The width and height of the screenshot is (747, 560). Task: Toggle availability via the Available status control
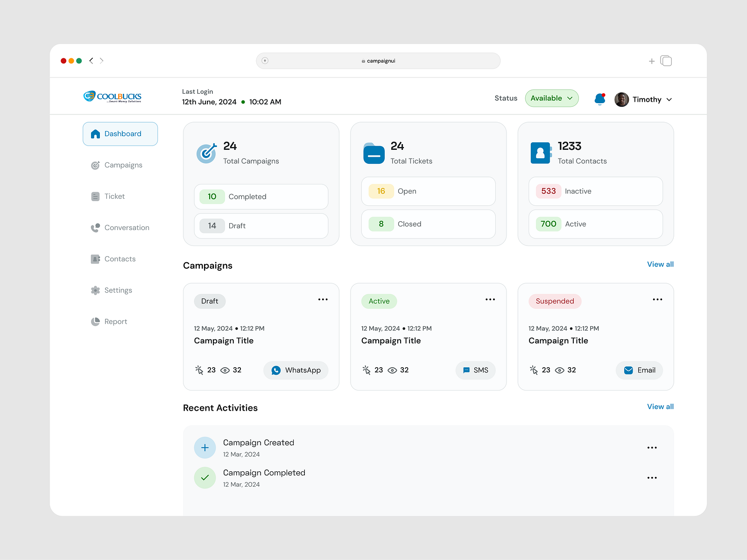(552, 98)
